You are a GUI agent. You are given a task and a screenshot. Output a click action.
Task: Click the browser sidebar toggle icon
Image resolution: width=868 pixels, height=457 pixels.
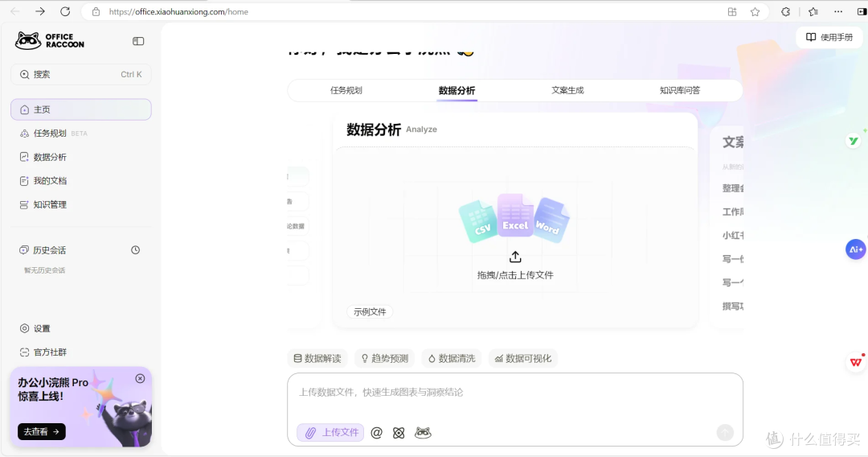[862, 11]
